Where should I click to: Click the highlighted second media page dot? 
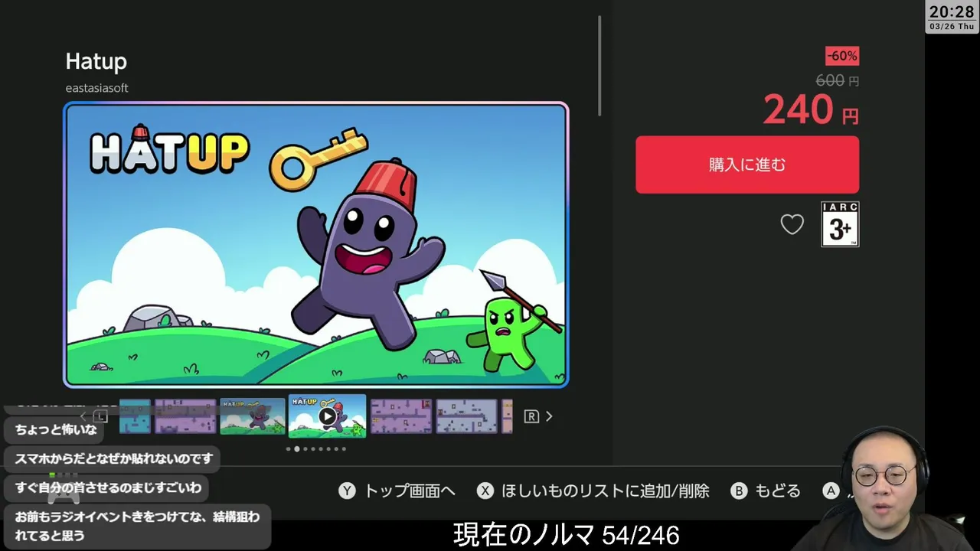click(x=297, y=449)
